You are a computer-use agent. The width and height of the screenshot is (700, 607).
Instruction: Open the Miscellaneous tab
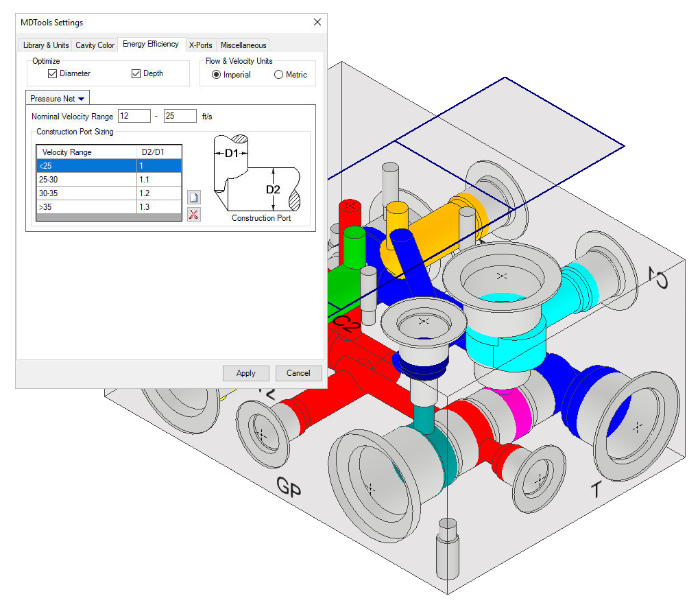[x=243, y=45]
